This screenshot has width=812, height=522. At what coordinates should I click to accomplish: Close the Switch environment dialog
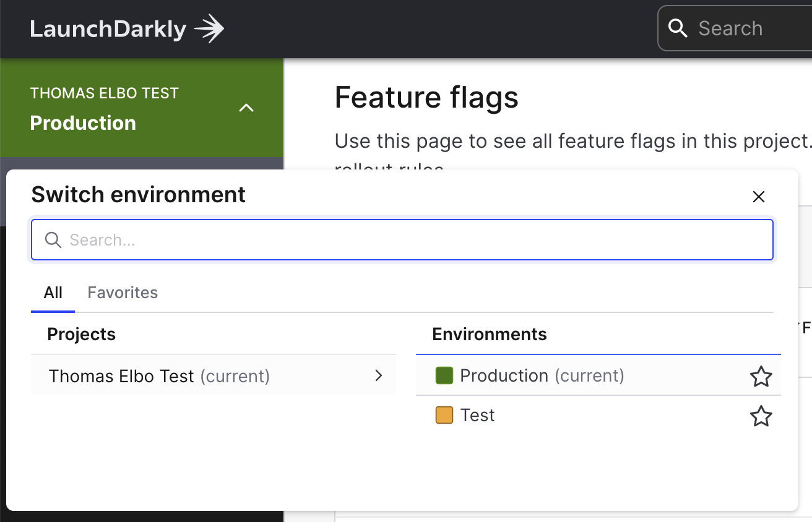point(759,197)
